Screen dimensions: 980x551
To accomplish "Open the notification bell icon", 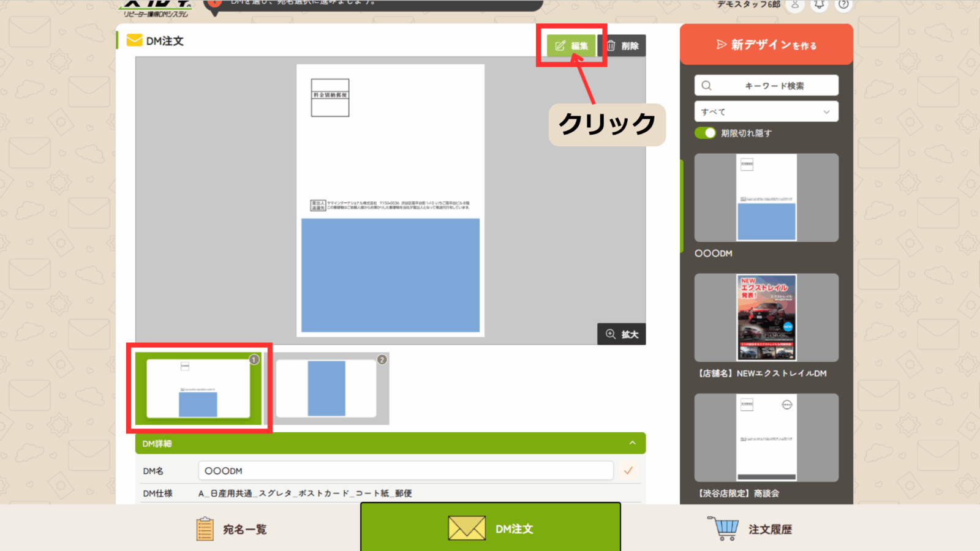I will [819, 5].
